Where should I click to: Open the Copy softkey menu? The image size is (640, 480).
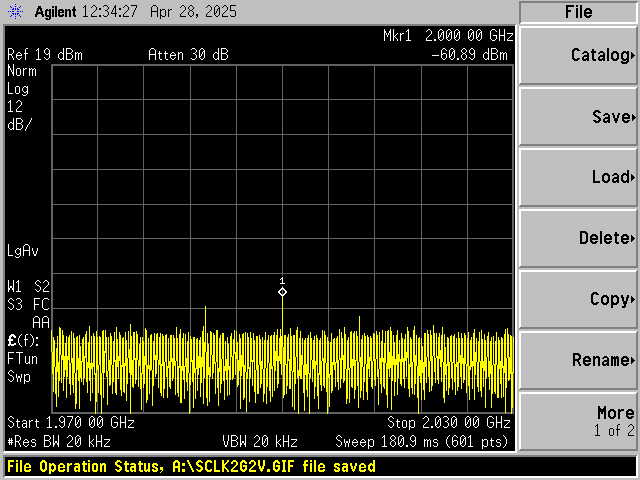click(578, 299)
